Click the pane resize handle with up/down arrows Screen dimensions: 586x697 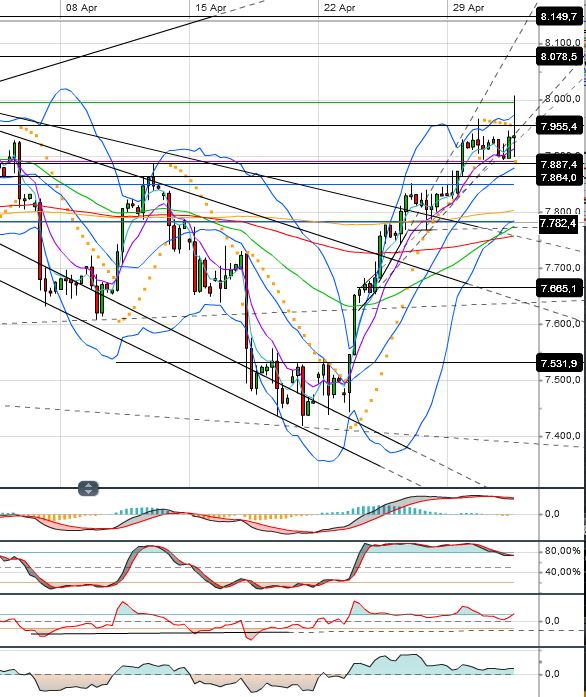tap(88, 489)
